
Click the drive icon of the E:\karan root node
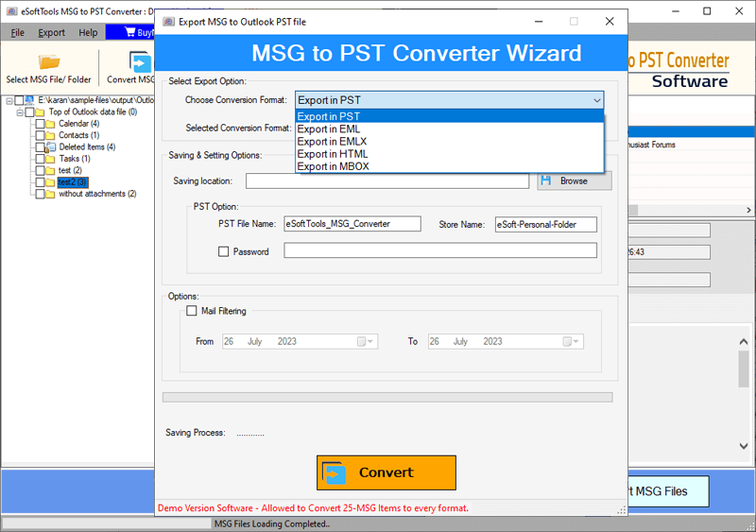click(29, 100)
